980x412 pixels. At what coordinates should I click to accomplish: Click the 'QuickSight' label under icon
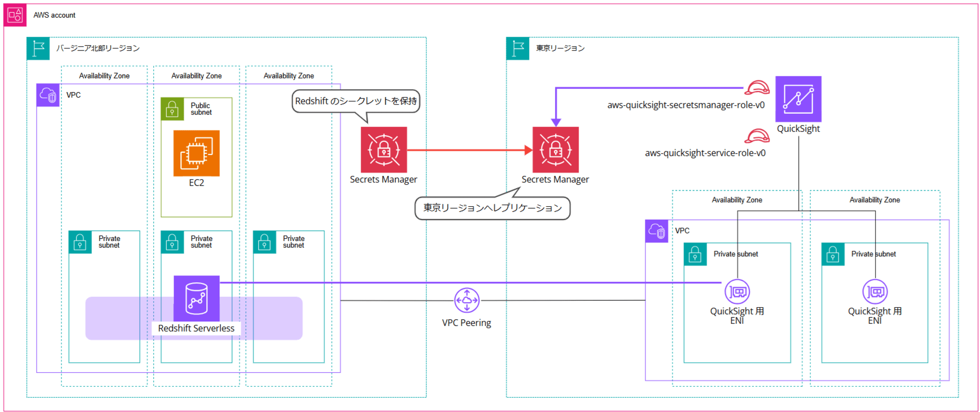(798, 129)
